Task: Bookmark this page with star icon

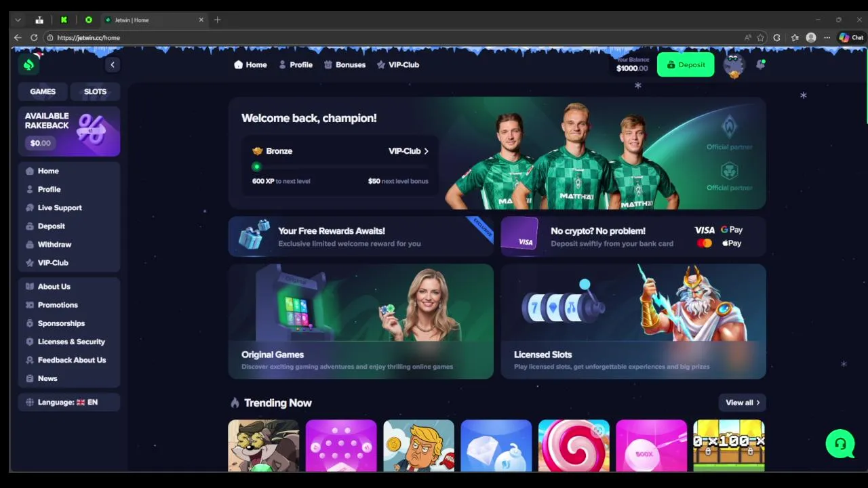Action: (761, 37)
